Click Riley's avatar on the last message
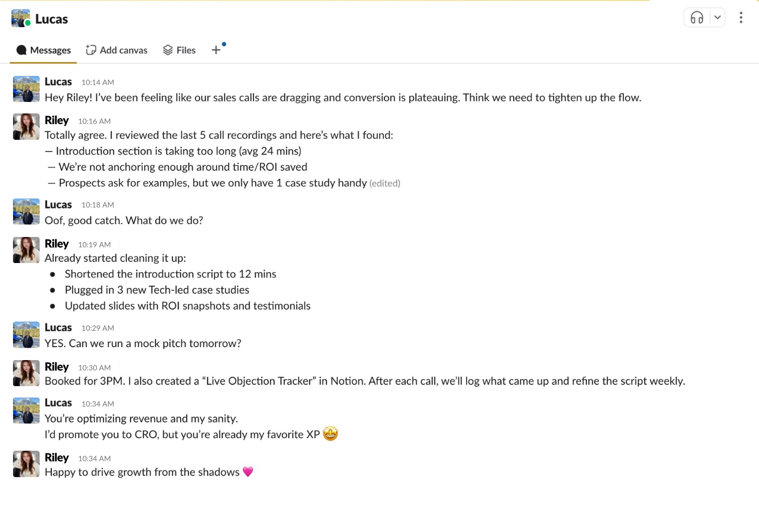Screen dimensions: 759x532 pyautogui.click(x=26, y=464)
